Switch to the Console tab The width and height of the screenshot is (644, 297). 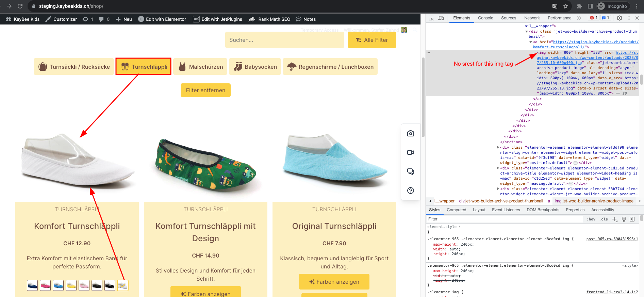[485, 18]
